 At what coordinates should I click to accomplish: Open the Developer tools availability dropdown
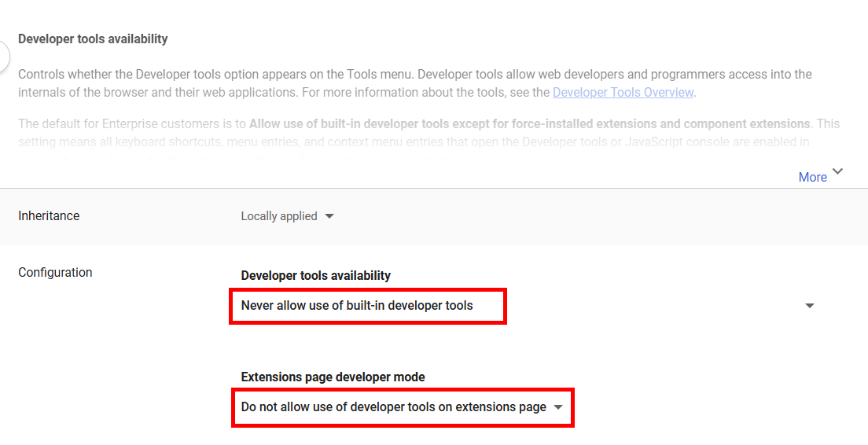point(528,306)
